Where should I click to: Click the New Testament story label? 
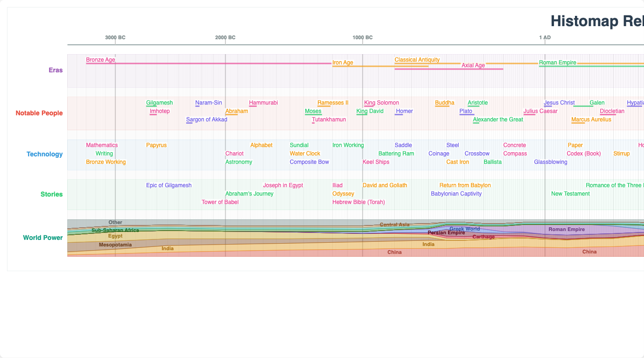coord(570,193)
